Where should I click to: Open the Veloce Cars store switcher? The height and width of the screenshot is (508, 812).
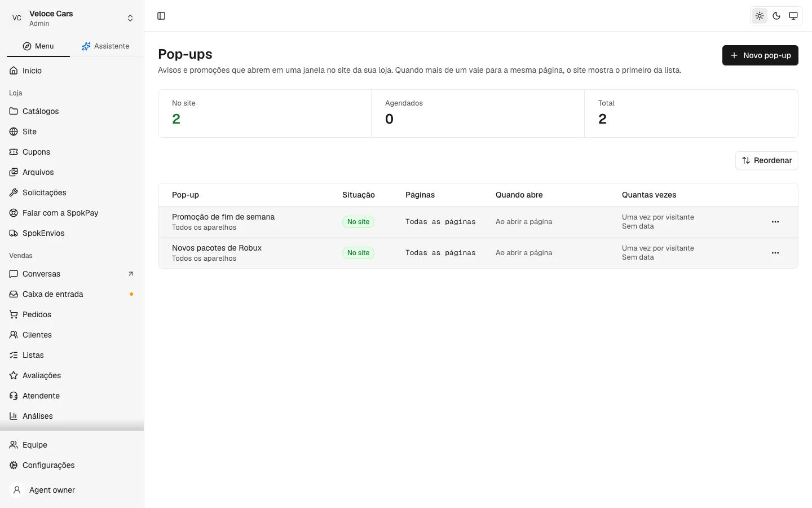[x=72, y=18]
